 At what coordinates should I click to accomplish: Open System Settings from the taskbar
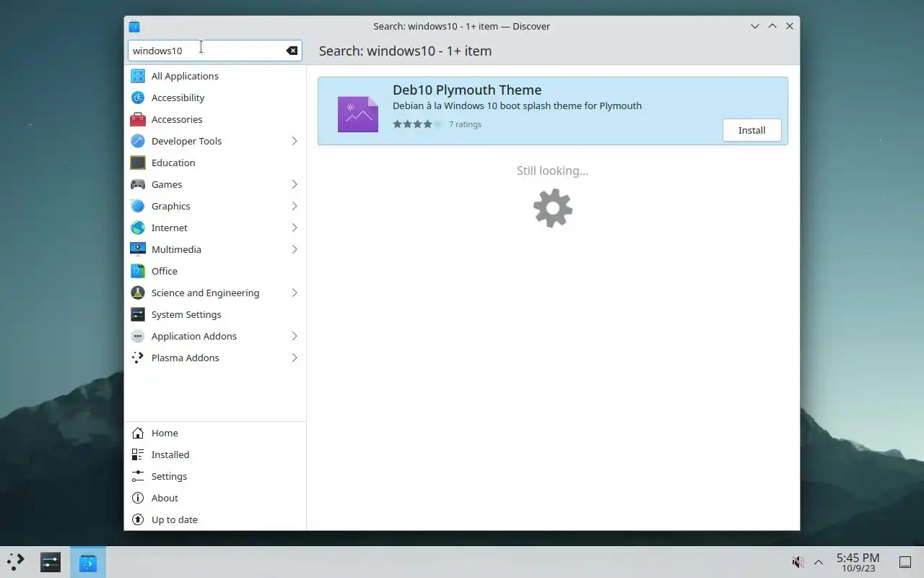pos(51,562)
